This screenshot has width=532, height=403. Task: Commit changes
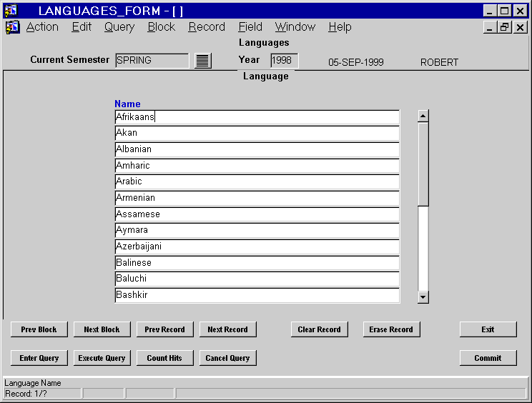(x=488, y=358)
